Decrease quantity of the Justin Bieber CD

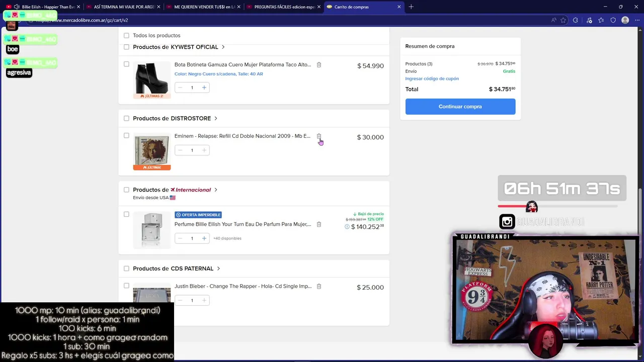[180, 301]
